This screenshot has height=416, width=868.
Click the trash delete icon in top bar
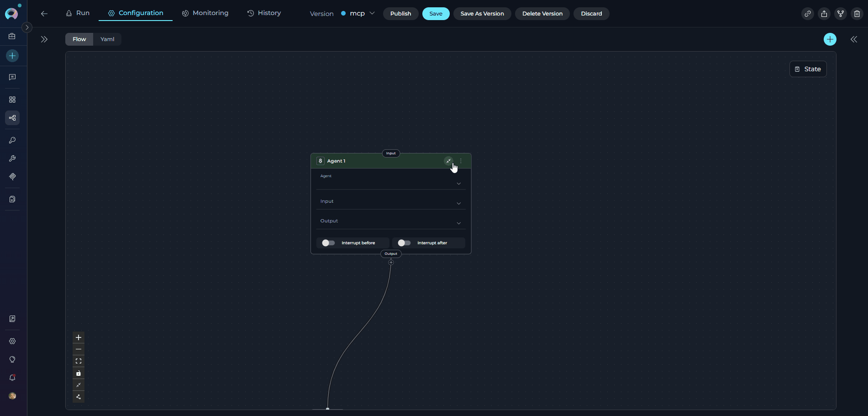(x=857, y=14)
